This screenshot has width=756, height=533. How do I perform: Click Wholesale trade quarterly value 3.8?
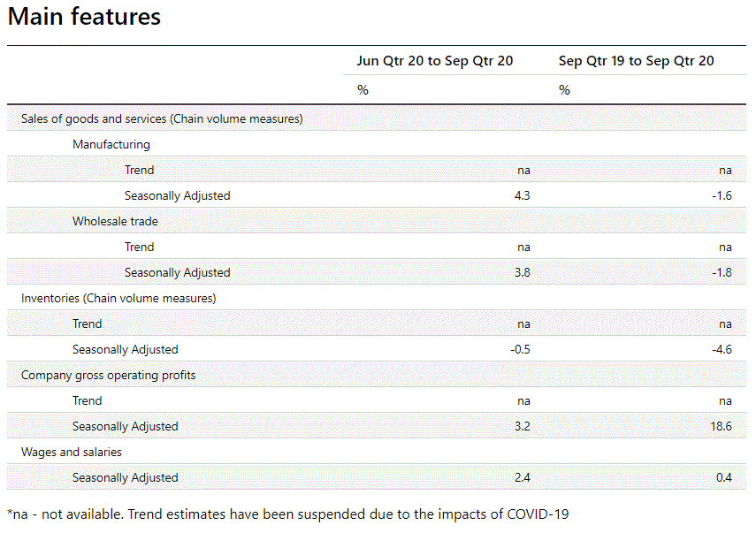click(x=521, y=272)
